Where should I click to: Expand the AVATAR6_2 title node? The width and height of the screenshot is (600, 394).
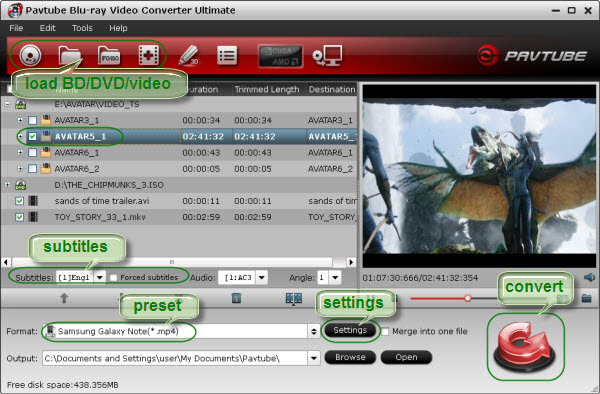pyautogui.click(x=20, y=169)
